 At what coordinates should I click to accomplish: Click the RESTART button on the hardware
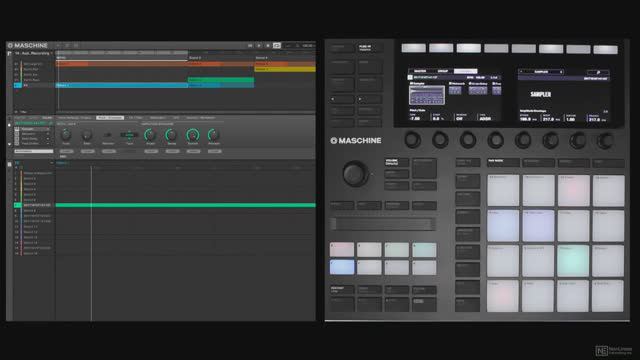pyautogui.click(x=342, y=290)
